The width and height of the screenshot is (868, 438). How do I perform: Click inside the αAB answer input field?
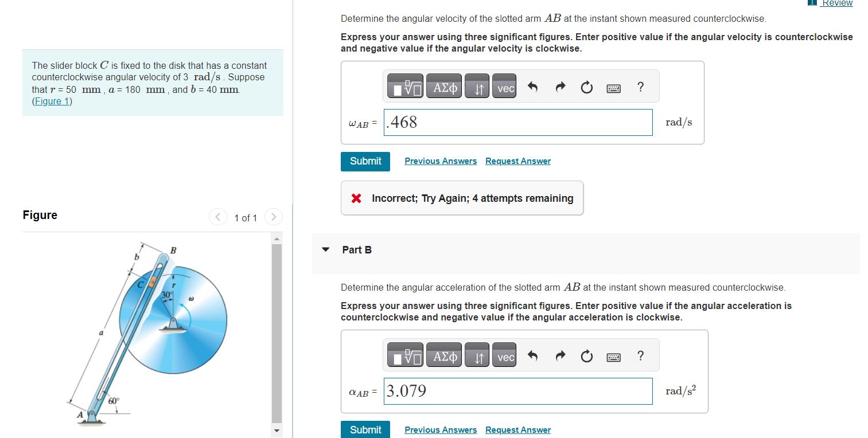(x=516, y=391)
